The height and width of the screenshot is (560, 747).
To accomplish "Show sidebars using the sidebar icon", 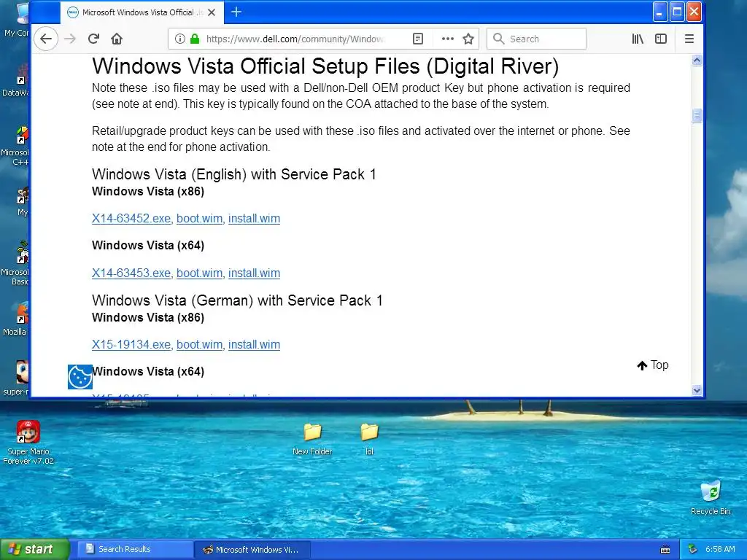I will click(x=661, y=39).
